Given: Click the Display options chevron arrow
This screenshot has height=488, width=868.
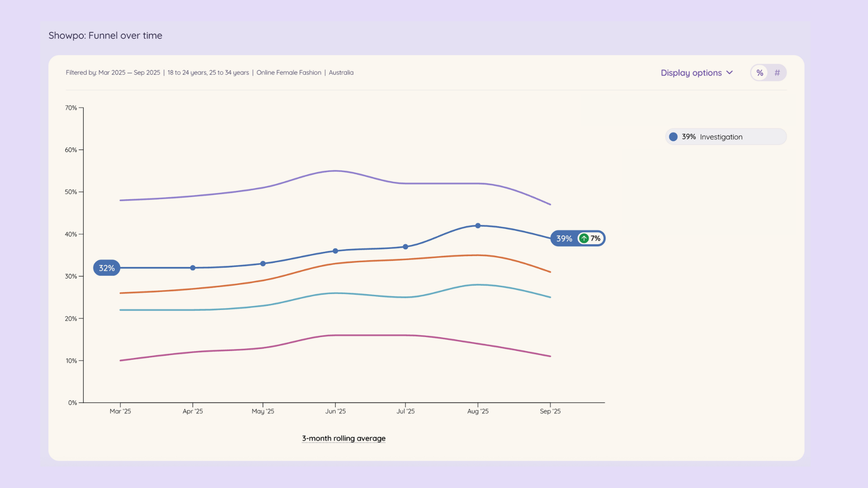Looking at the screenshot, I should tap(730, 73).
